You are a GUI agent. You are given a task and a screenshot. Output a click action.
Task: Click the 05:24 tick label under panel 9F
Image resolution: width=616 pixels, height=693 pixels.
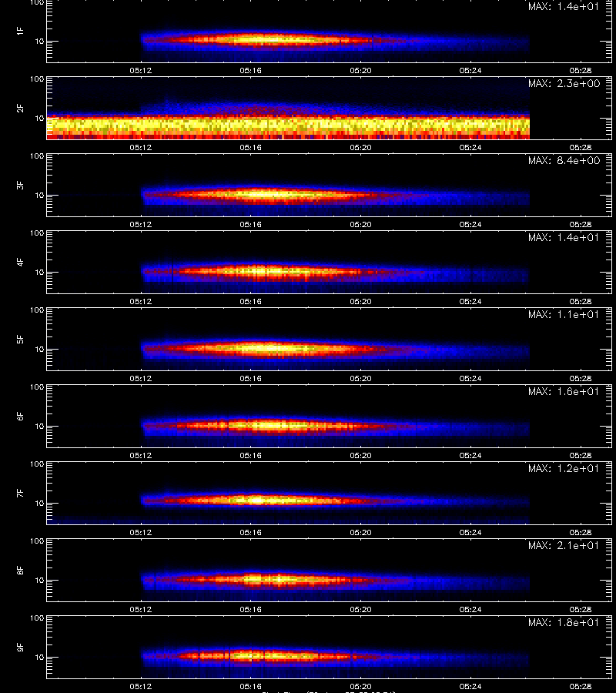click(470, 687)
